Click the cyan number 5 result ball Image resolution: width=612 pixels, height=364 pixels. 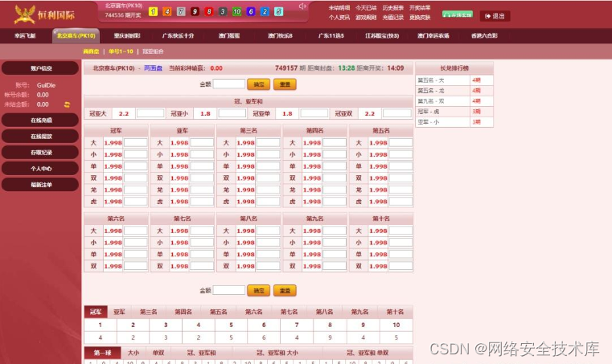click(279, 12)
